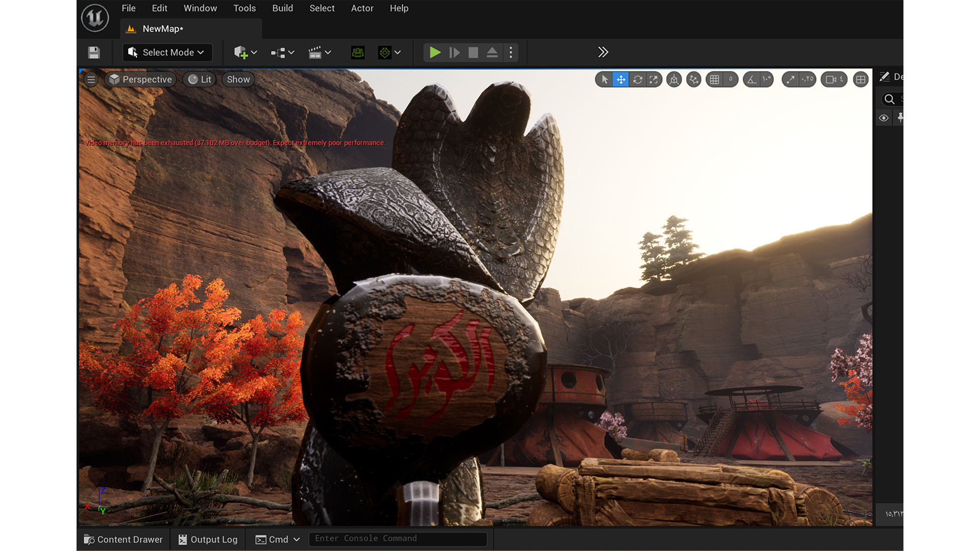The image size is (980, 551).
Task: Click the Enter Console Command field
Action: (398, 539)
